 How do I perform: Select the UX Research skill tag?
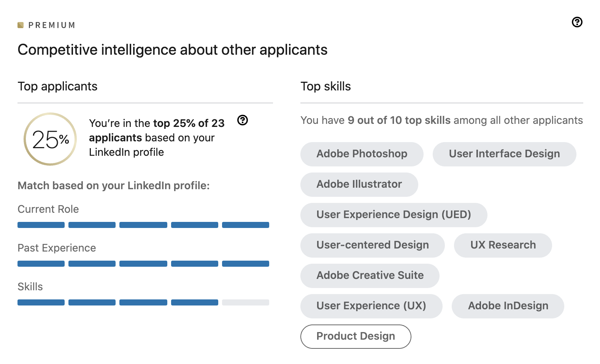[503, 245]
